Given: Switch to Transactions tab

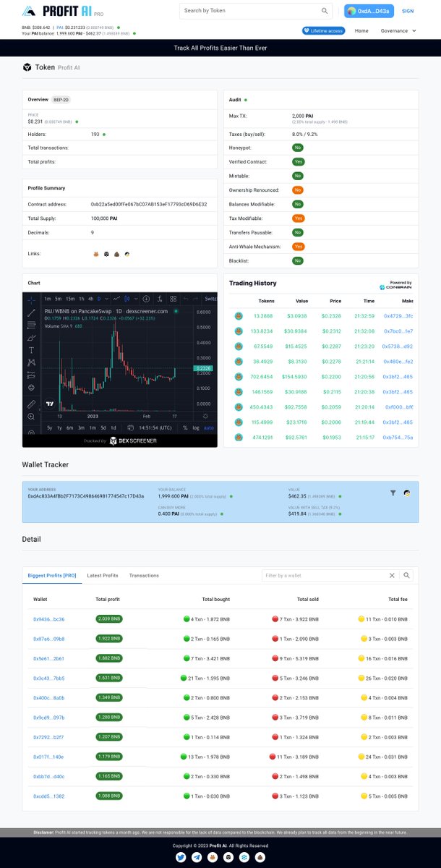Looking at the screenshot, I should click(x=144, y=575).
